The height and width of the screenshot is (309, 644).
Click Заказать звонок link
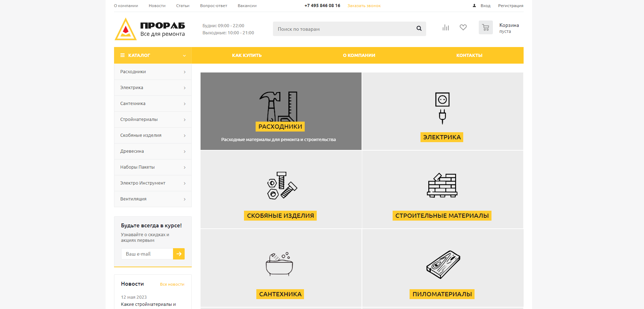click(364, 6)
